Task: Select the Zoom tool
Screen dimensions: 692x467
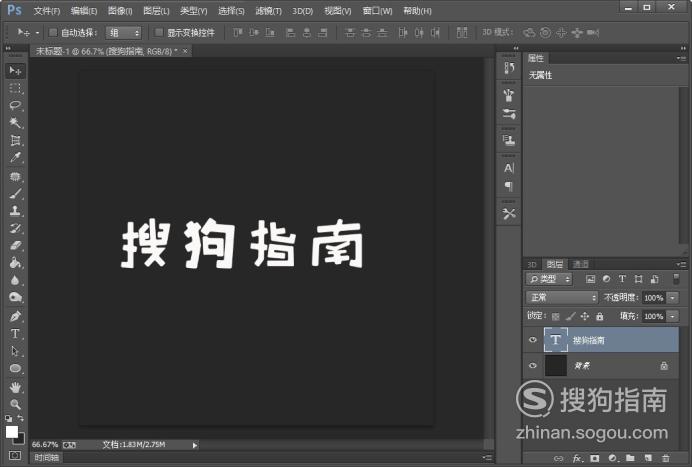Action: pyautogui.click(x=15, y=404)
